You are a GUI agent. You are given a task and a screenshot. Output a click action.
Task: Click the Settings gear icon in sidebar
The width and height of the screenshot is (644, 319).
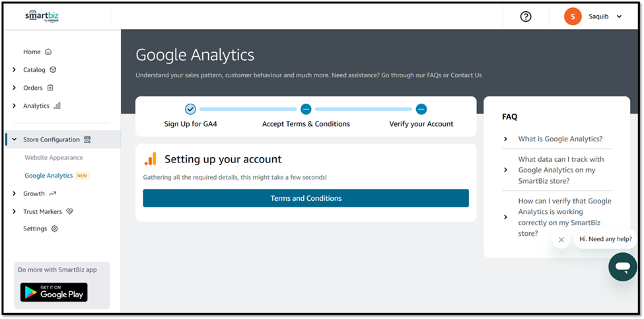(55, 229)
